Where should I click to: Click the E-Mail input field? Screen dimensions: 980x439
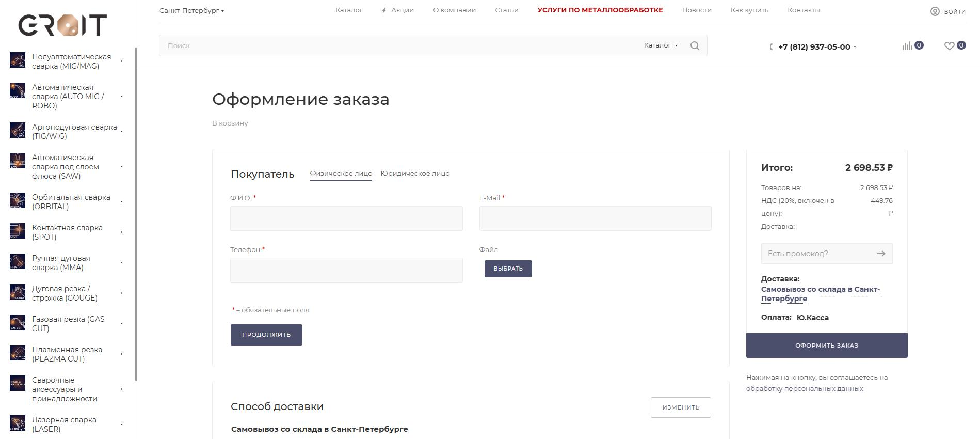click(595, 218)
